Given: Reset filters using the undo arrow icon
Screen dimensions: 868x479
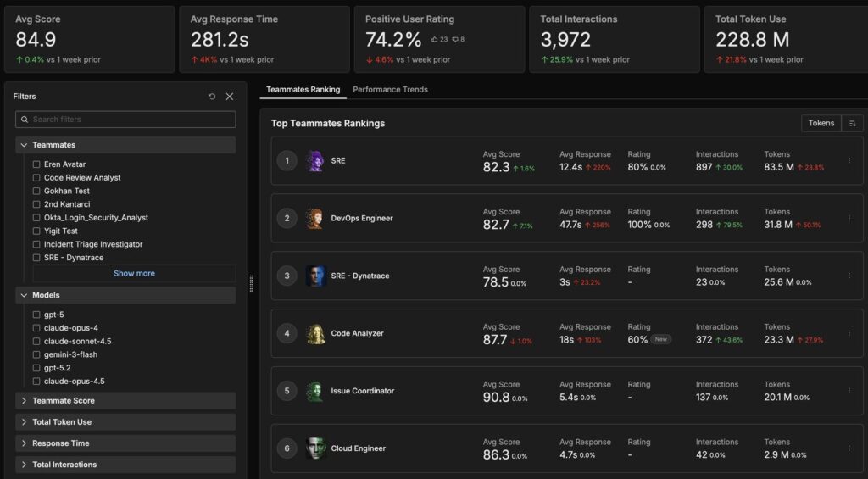Looking at the screenshot, I should pyautogui.click(x=212, y=97).
